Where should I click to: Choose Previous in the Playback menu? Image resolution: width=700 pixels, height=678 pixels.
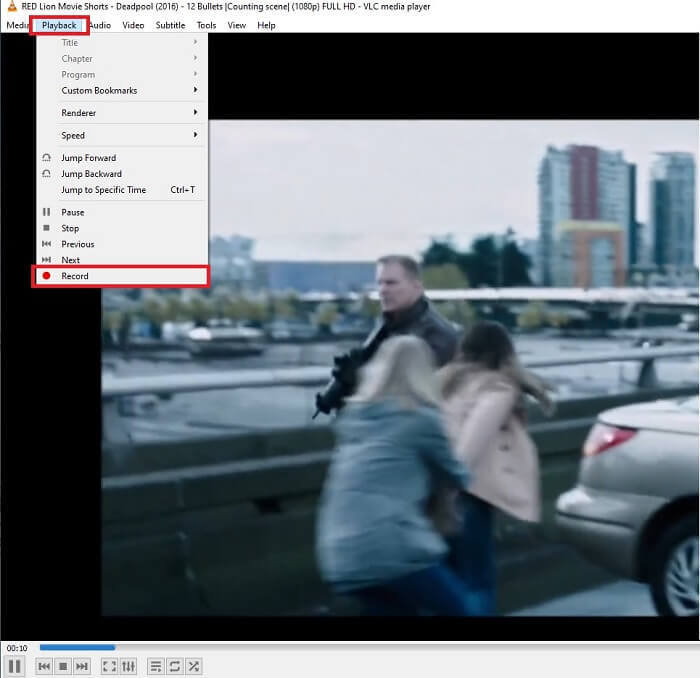click(122, 244)
